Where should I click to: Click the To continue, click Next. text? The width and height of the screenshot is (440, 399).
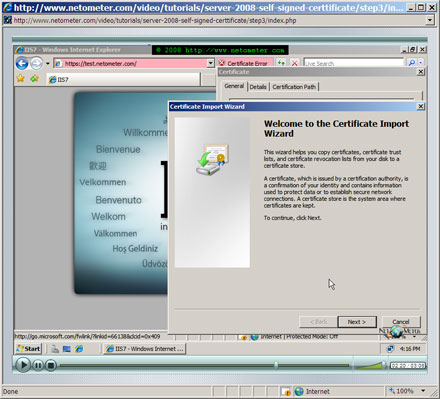(293, 218)
